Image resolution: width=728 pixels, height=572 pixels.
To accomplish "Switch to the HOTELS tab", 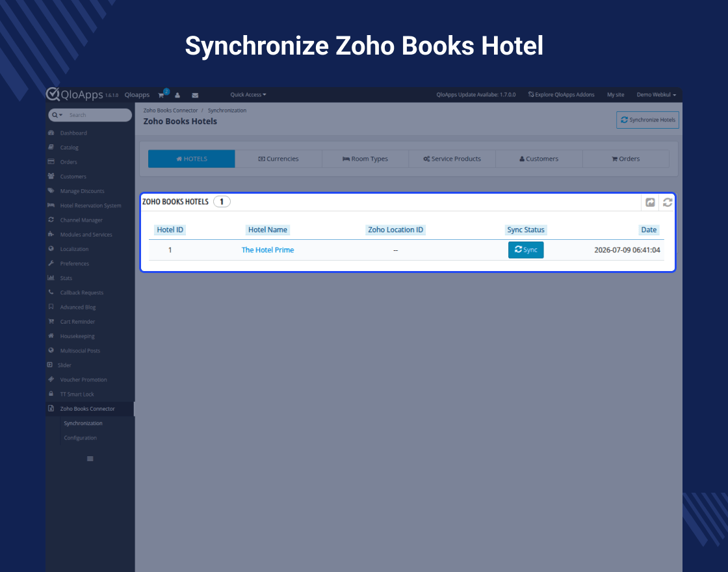I will point(192,159).
